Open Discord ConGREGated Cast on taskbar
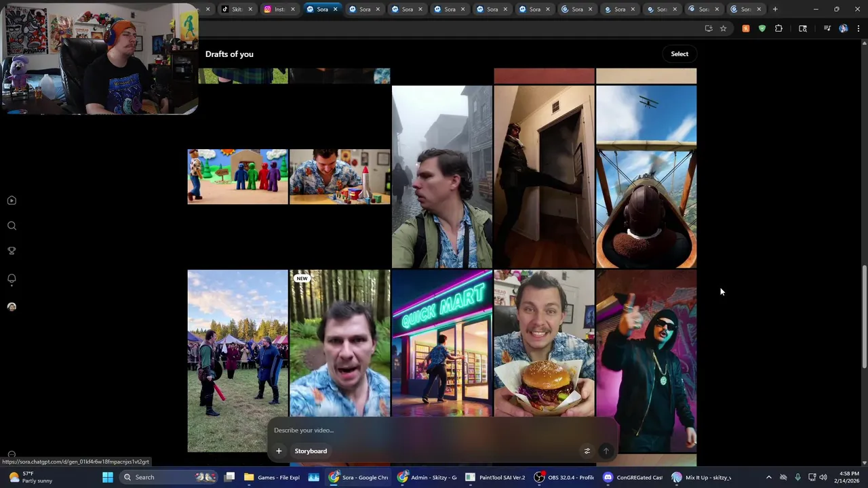Viewport: 868px width, 488px height. coord(633,477)
